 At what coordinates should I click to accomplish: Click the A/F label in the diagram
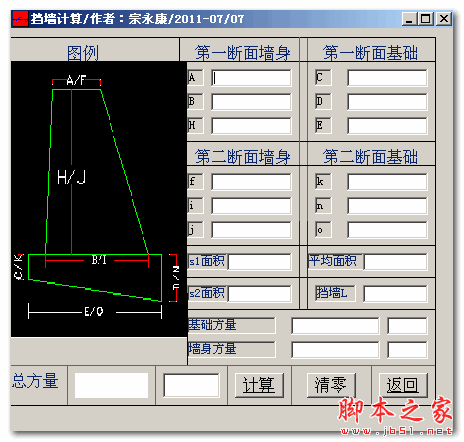click(x=76, y=80)
